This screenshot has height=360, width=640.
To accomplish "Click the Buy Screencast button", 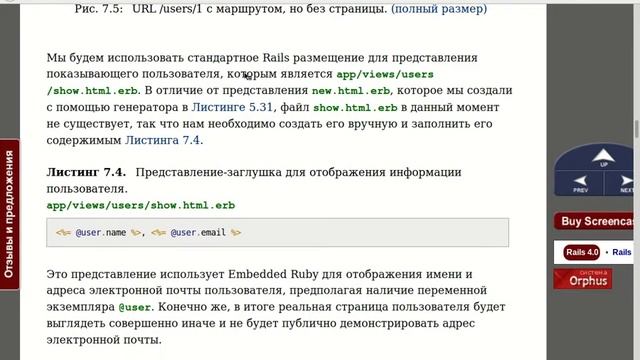I will (x=594, y=221).
